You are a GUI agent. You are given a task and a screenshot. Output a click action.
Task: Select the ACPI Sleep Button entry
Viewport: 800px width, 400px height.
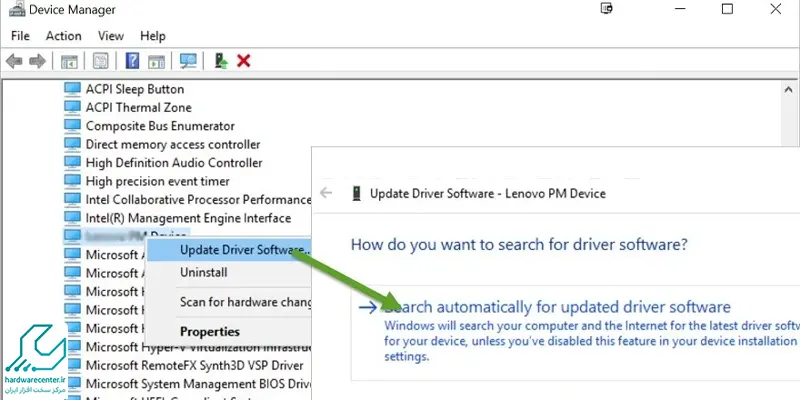(135, 89)
